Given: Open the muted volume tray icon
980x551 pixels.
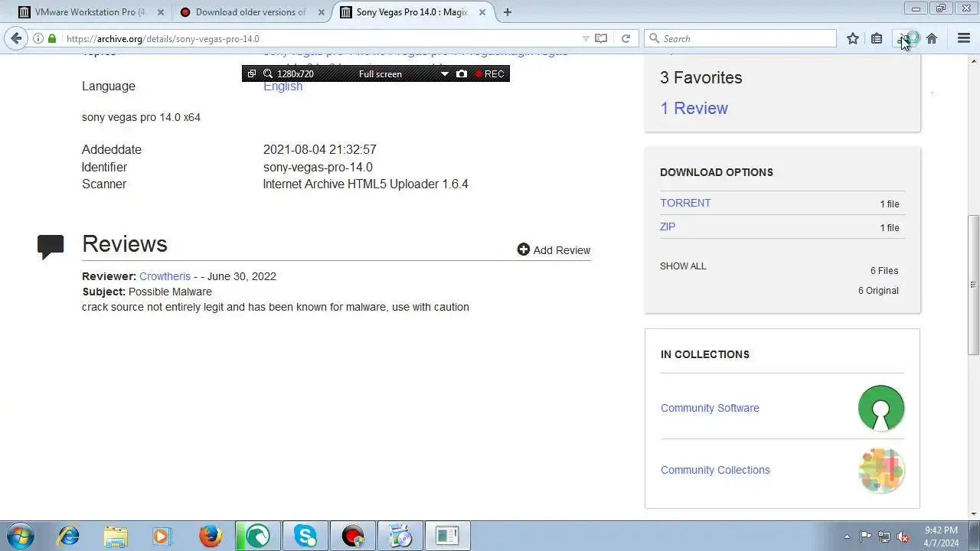Looking at the screenshot, I should (903, 536).
